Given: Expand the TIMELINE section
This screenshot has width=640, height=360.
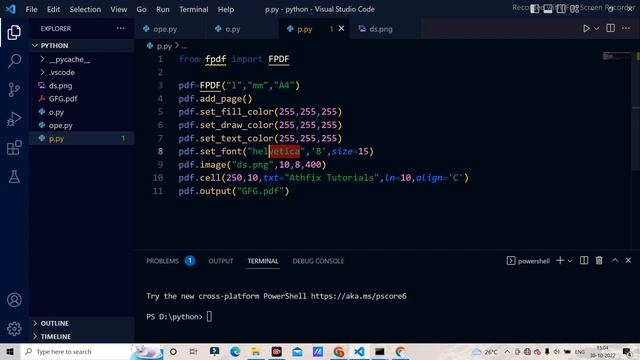Looking at the screenshot, I should [x=82, y=336].
